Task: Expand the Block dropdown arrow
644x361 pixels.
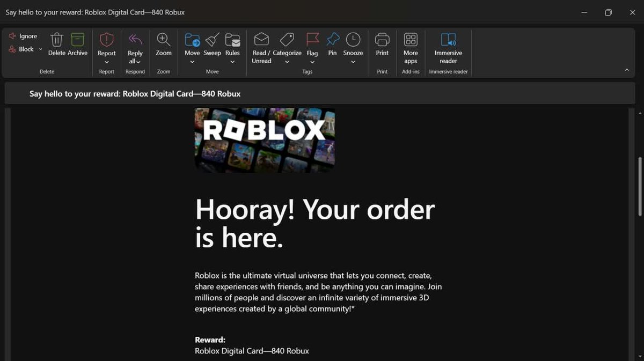Action: 40,49
